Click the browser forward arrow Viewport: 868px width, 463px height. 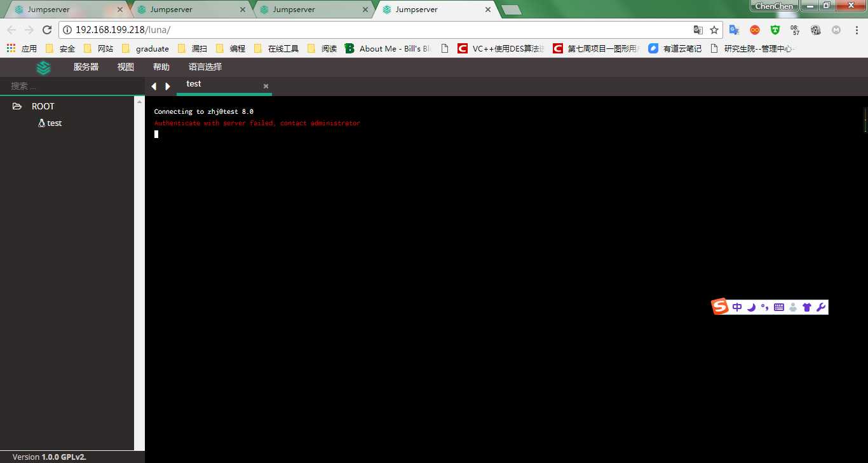(x=29, y=30)
